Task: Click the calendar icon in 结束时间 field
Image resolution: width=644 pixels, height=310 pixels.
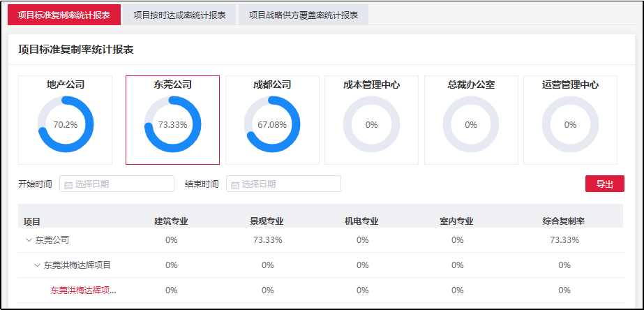Action: (235, 184)
